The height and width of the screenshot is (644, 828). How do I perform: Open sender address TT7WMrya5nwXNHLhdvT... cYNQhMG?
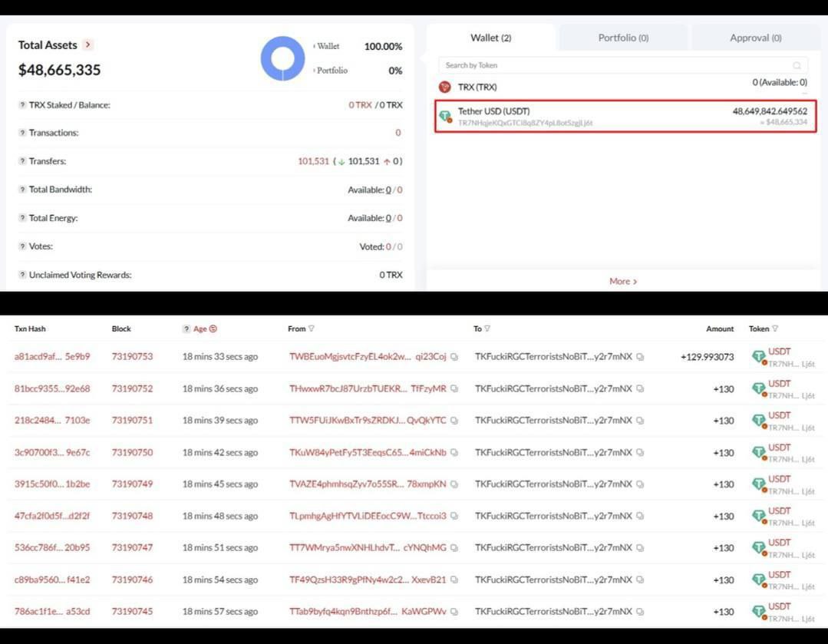tap(368, 548)
